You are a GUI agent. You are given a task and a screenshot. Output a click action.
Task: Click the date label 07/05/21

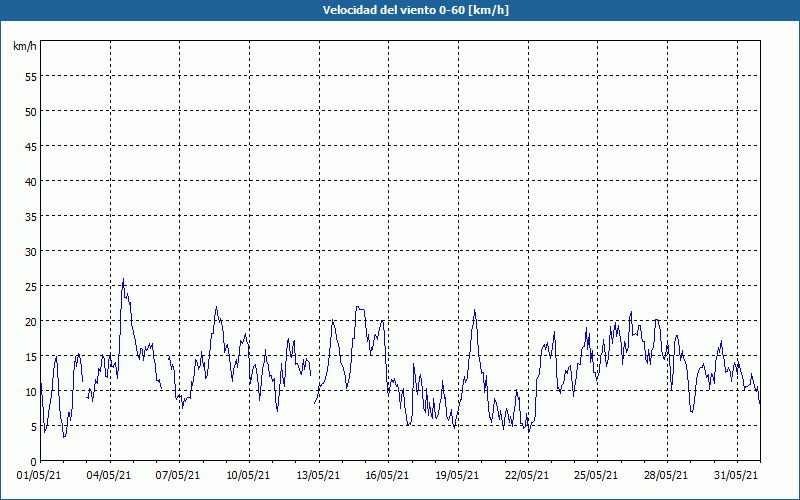pyautogui.click(x=178, y=476)
